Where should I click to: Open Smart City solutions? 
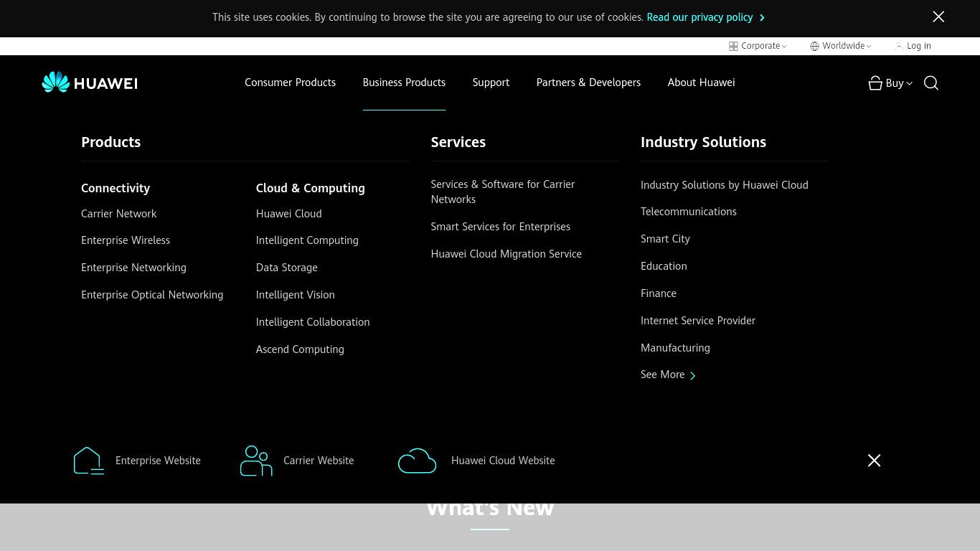[665, 239]
